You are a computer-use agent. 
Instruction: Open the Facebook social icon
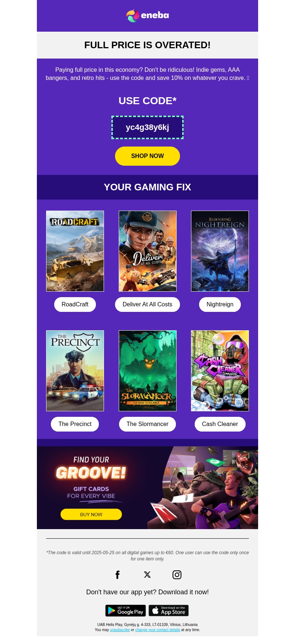tap(118, 575)
